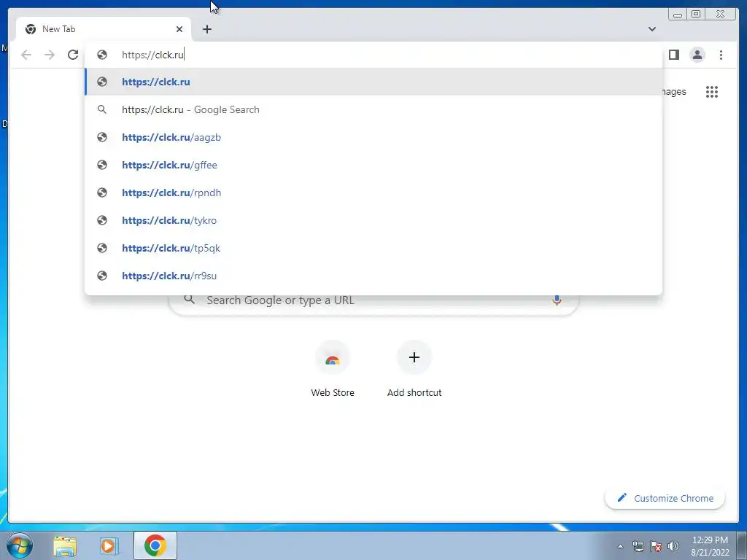Click the back navigation arrow
Viewport: 747px width, 560px height.
coord(26,55)
